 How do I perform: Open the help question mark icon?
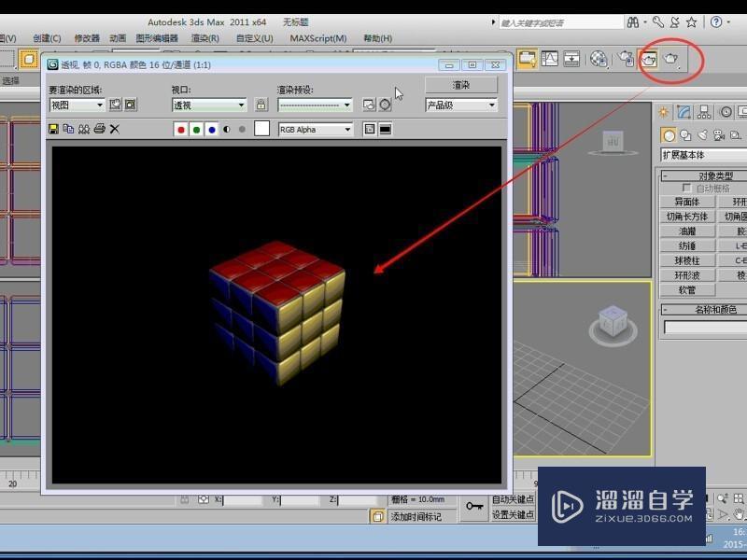pos(716,21)
